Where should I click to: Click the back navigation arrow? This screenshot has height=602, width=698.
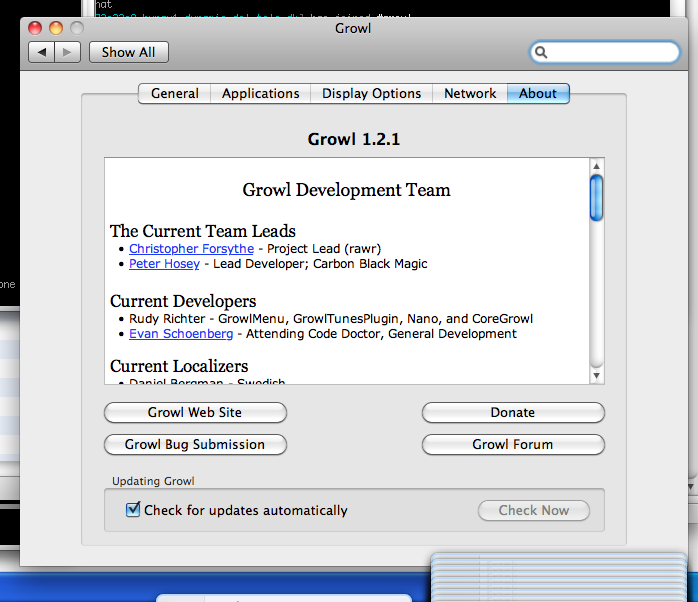(42, 52)
